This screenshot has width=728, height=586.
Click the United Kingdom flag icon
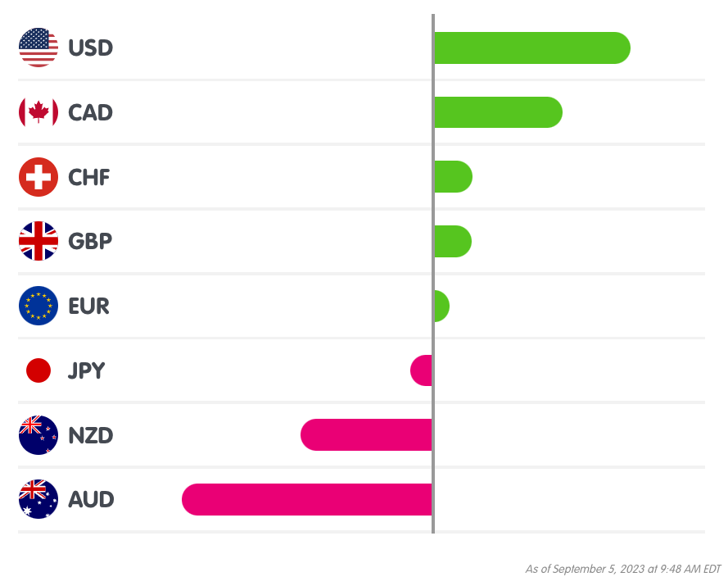38,241
